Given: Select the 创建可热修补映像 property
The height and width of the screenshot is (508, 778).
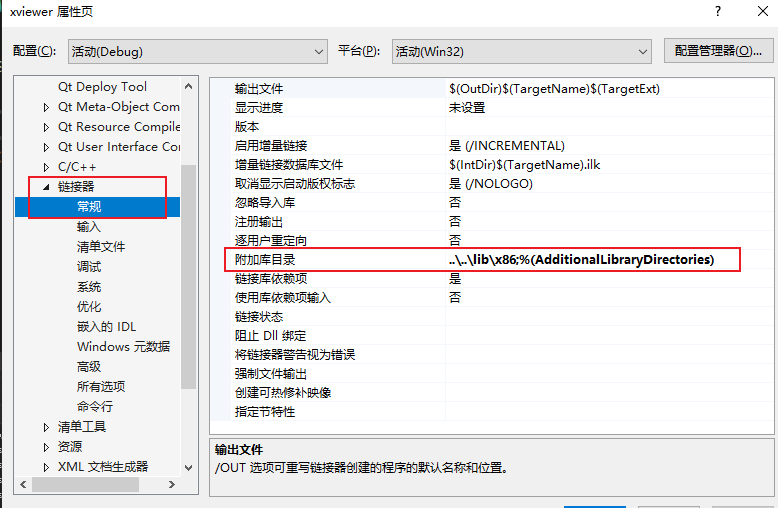Looking at the screenshot, I should 491,392.
